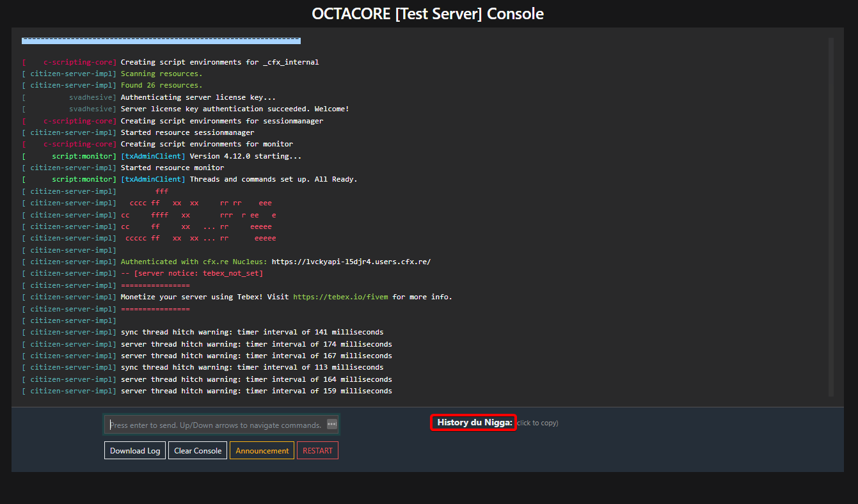Open the lvckyapi cfx.re Nucleus URL
Viewport: 858px width, 504px height.
click(x=351, y=262)
